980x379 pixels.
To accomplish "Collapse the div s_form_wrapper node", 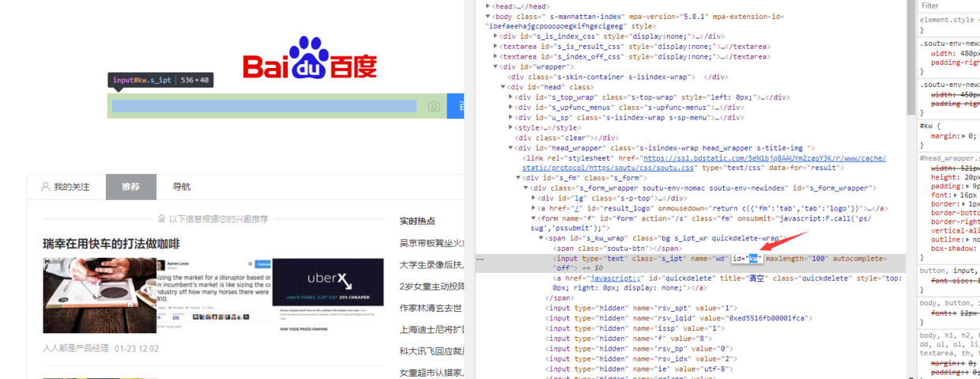I will click(x=526, y=188).
